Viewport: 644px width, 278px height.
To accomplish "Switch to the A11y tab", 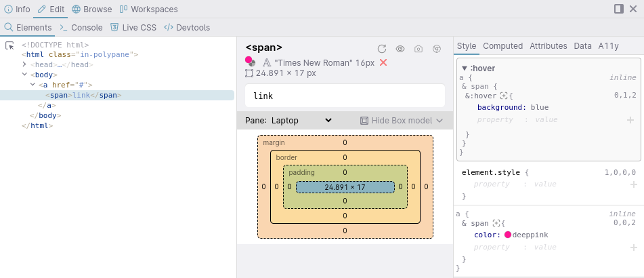I will tap(608, 45).
